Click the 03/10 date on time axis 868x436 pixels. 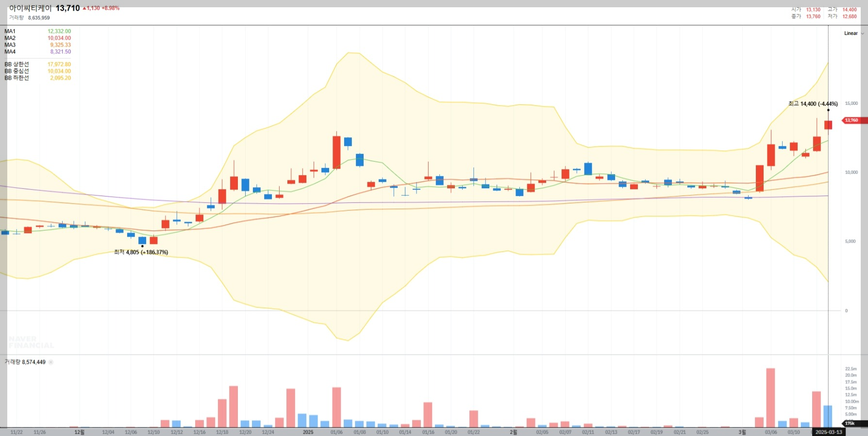point(794,432)
